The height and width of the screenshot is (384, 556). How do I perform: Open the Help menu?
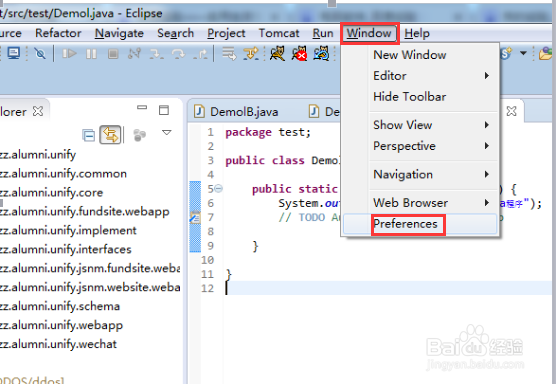(x=417, y=33)
